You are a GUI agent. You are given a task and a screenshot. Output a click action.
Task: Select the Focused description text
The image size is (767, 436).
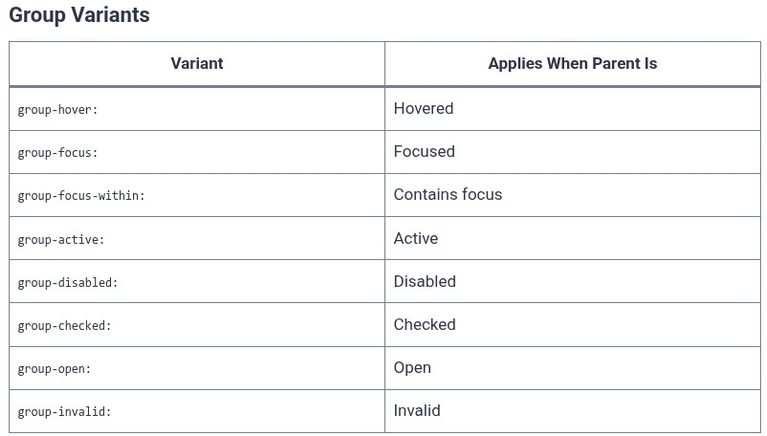point(424,151)
